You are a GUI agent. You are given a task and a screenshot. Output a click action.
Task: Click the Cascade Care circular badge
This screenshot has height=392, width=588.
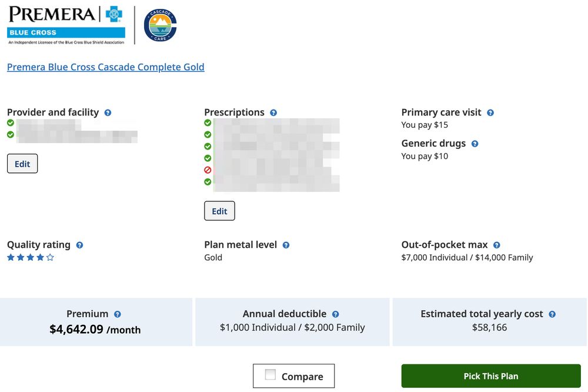pos(159,24)
